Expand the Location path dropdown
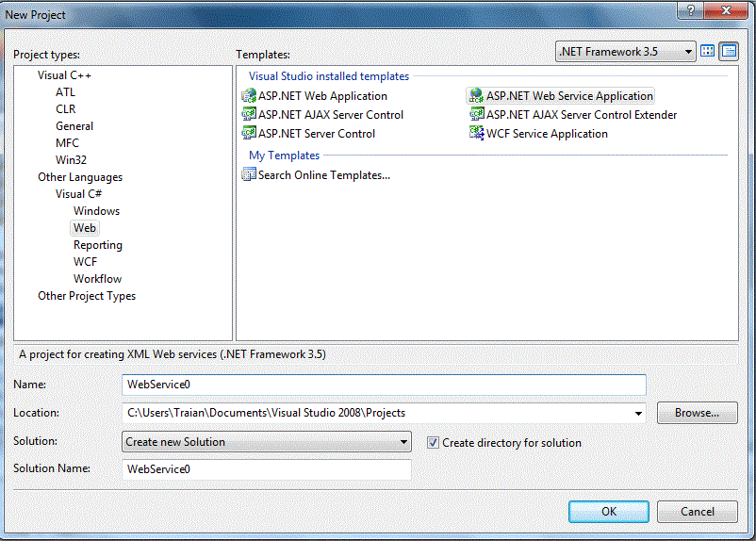 click(x=639, y=413)
